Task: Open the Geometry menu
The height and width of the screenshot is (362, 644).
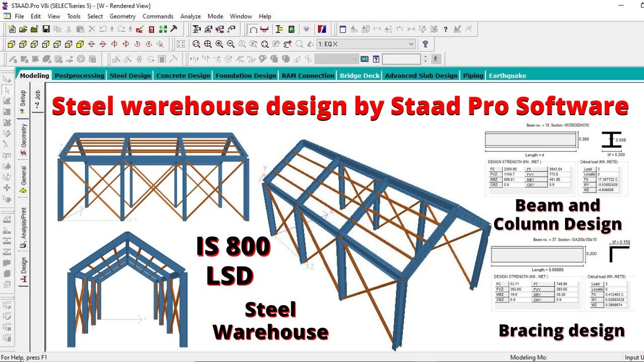Action: [x=123, y=16]
